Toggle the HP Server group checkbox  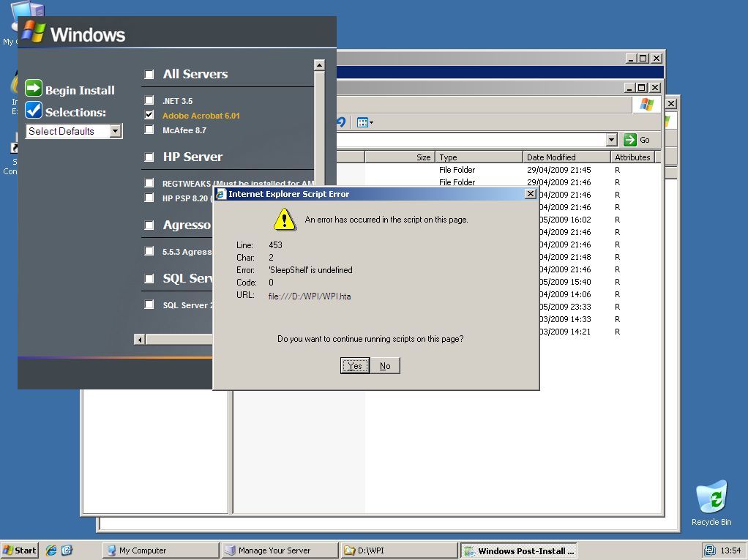(x=149, y=157)
